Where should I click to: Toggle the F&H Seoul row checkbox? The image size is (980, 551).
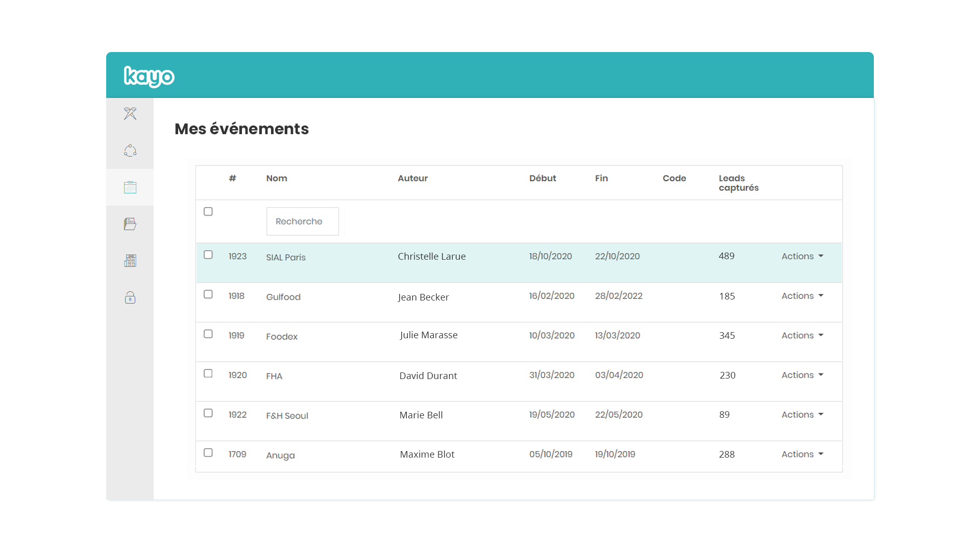(208, 413)
